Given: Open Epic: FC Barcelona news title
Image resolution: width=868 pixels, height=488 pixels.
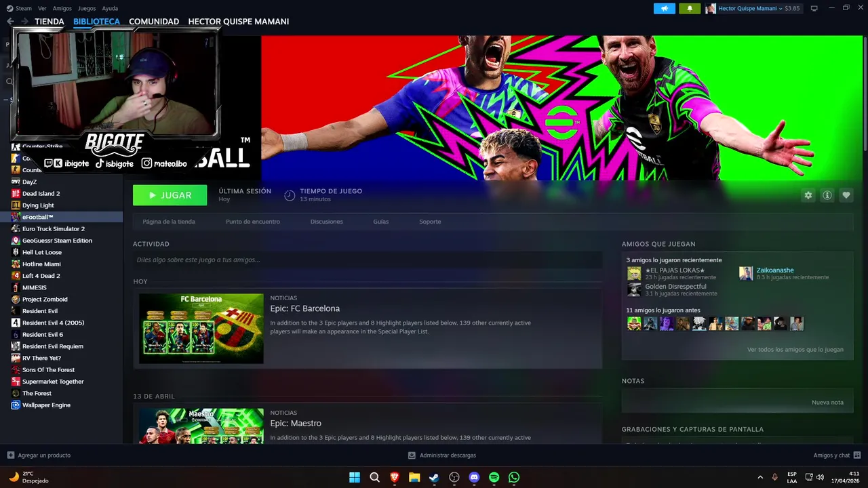Looking at the screenshot, I should point(305,308).
